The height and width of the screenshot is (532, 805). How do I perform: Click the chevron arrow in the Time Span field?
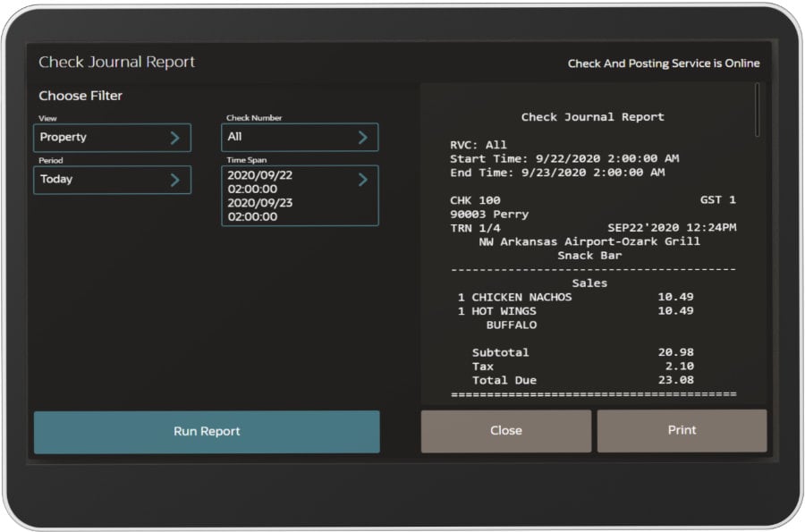tap(362, 180)
